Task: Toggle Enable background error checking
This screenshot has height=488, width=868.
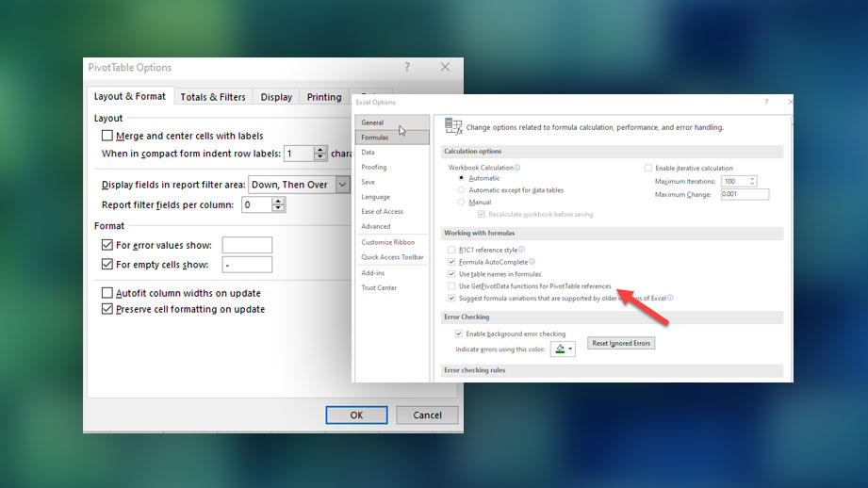Action: 459,333
